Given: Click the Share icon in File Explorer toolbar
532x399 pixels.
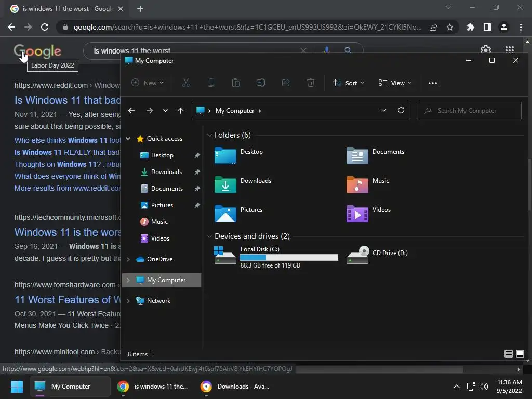Looking at the screenshot, I should click(286, 83).
